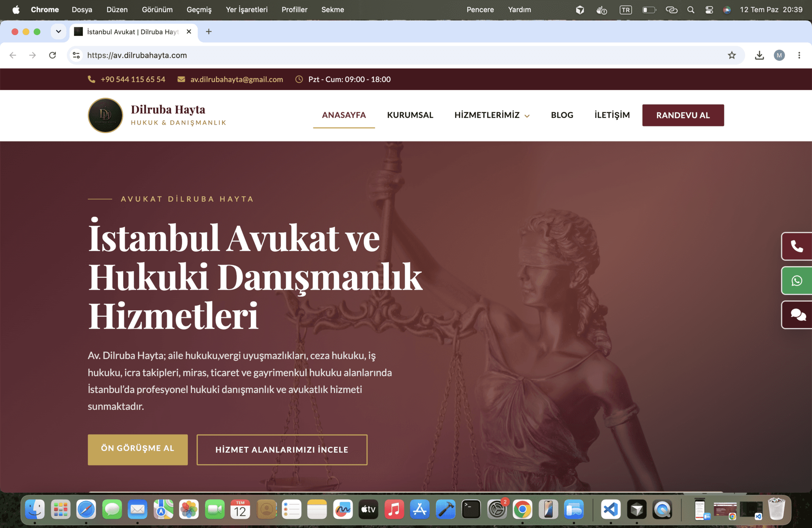The image size is (812, 528).
Task: Open the Yer İşaretleri menu
Action: pos(247,10)
